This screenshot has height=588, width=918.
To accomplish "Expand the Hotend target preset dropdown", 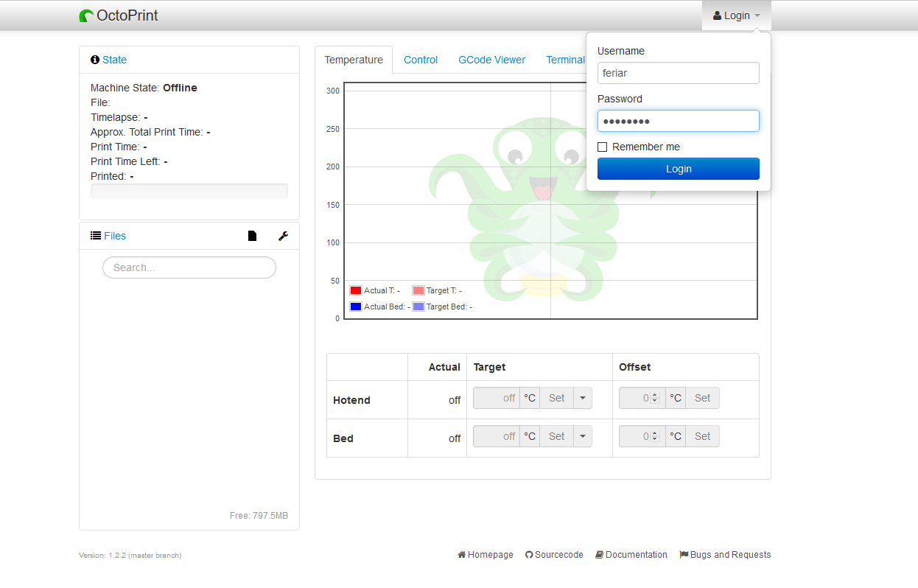I will point(583,398).
